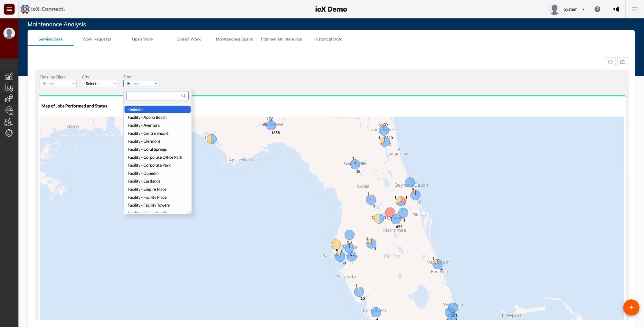Click the marker labeled 57 near Daytona

[x=415, y=195]
